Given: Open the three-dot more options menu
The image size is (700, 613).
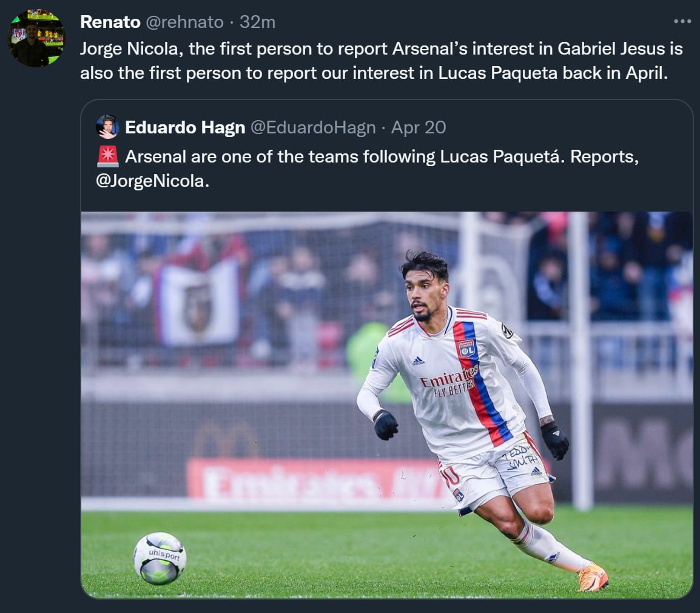Looking at the screenshot, I should (682, 21).
